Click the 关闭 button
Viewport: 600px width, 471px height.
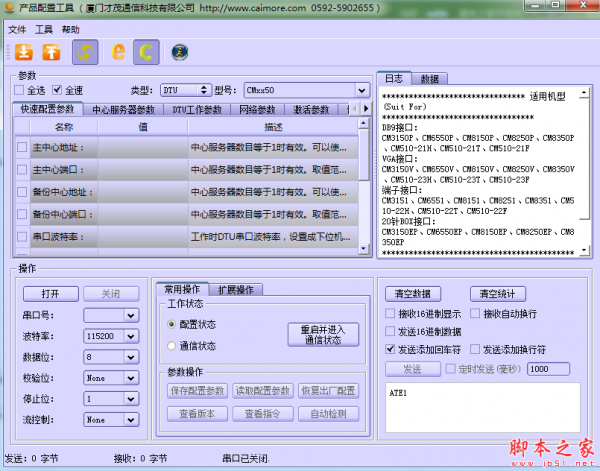pos(111,294)
